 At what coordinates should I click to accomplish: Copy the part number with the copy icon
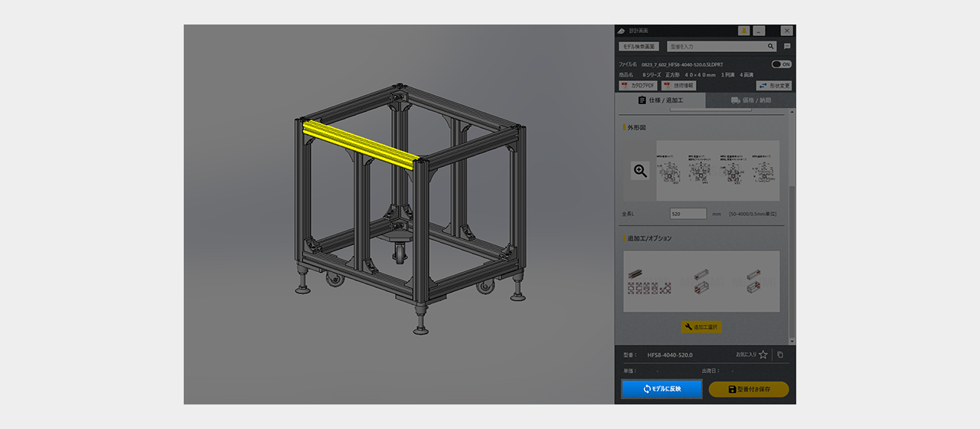point(780,355)
